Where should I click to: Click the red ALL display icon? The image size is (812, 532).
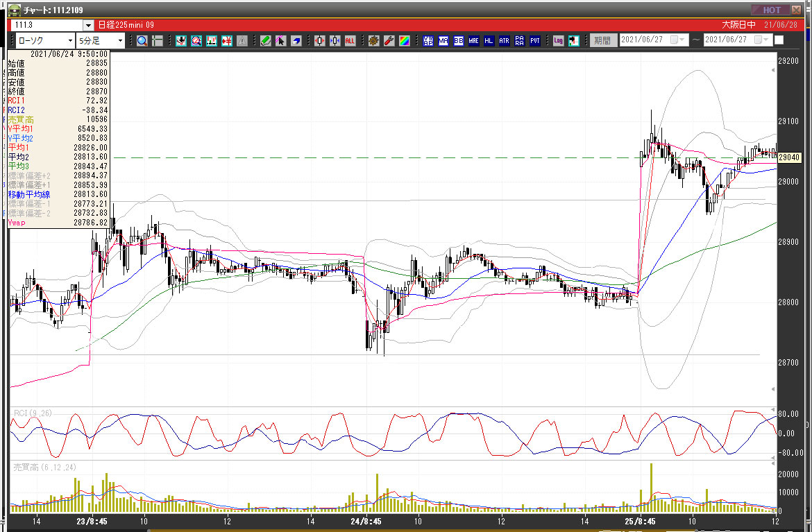point(350,40)
